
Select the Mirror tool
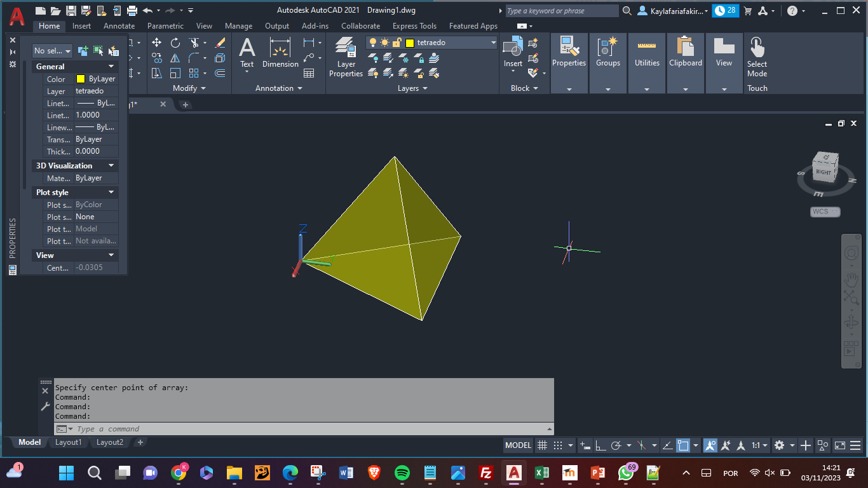[175, 58]
